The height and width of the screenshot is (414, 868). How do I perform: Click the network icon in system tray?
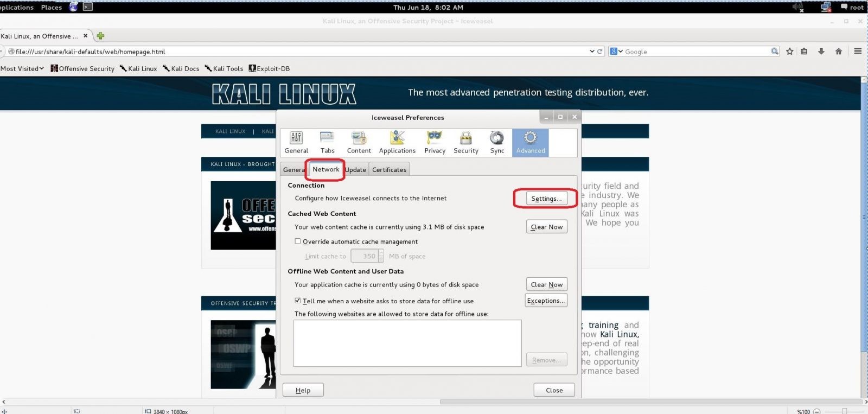pos(826,7)
